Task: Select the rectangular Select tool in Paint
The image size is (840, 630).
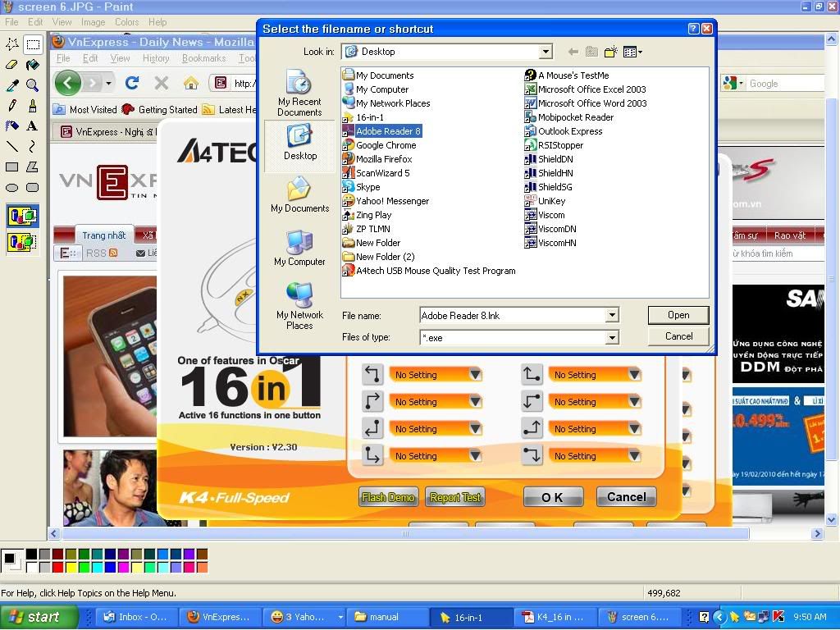Action: pyautogui.click(x=33, y=44)
